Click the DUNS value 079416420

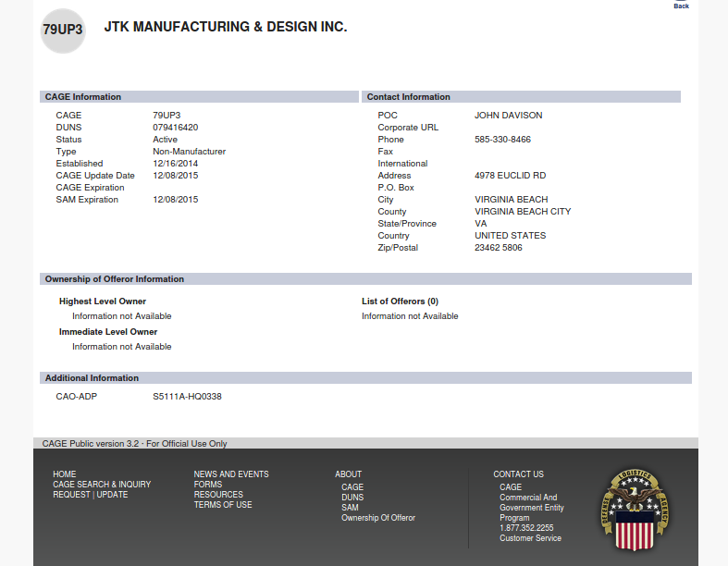click(176, 128)
